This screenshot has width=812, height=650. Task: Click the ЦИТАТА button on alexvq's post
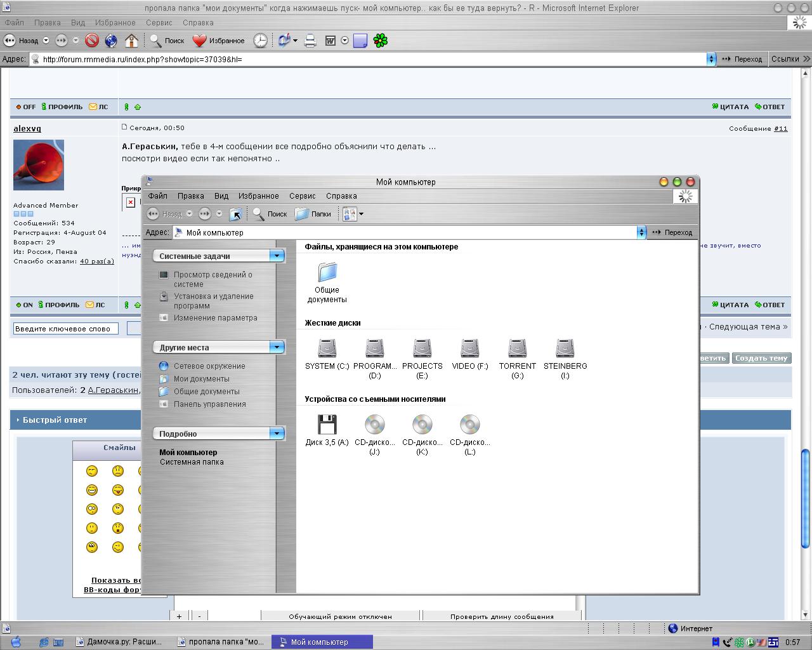point(730,305)
